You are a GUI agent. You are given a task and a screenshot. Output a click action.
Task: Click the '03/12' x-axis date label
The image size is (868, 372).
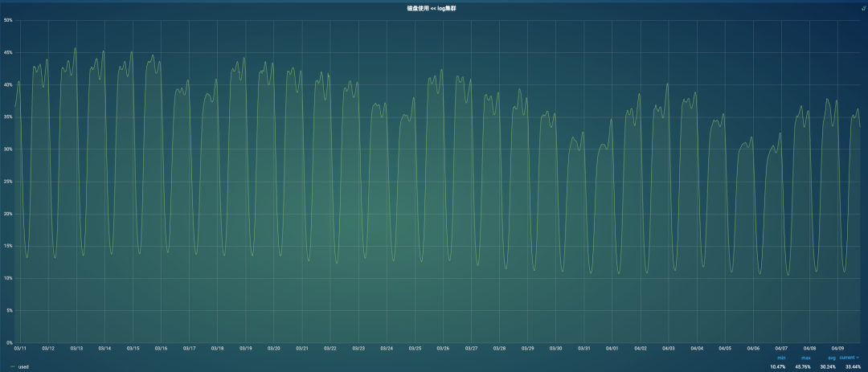click(x=49, y=348)
